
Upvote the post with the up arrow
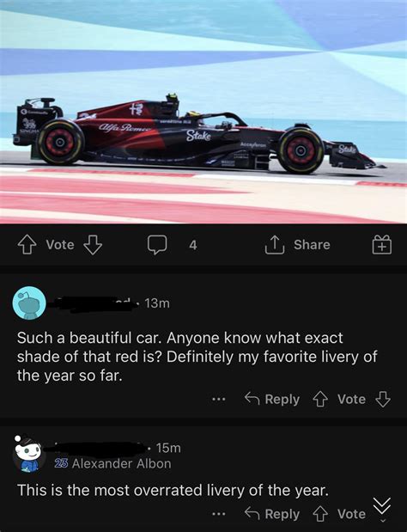coord(27,245)
